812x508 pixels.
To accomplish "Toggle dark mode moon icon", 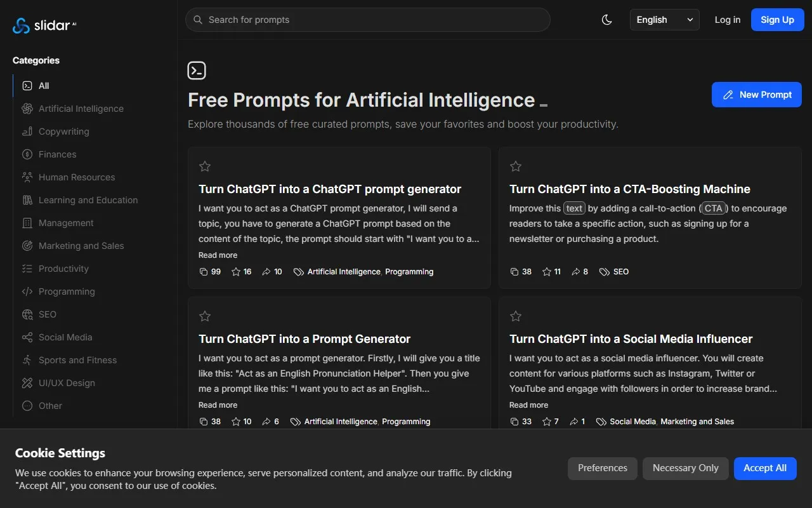I will (607, 20).
